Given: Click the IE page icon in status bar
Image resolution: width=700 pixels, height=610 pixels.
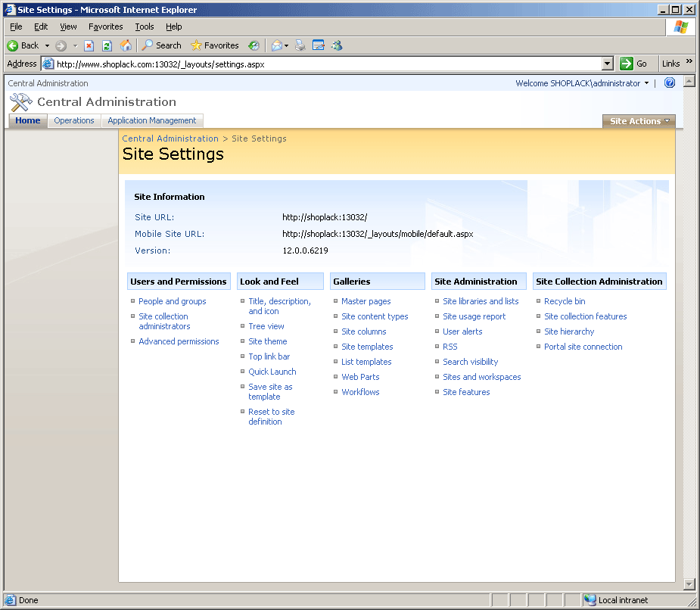Looking at the screenshot, I should coord(10,600).
